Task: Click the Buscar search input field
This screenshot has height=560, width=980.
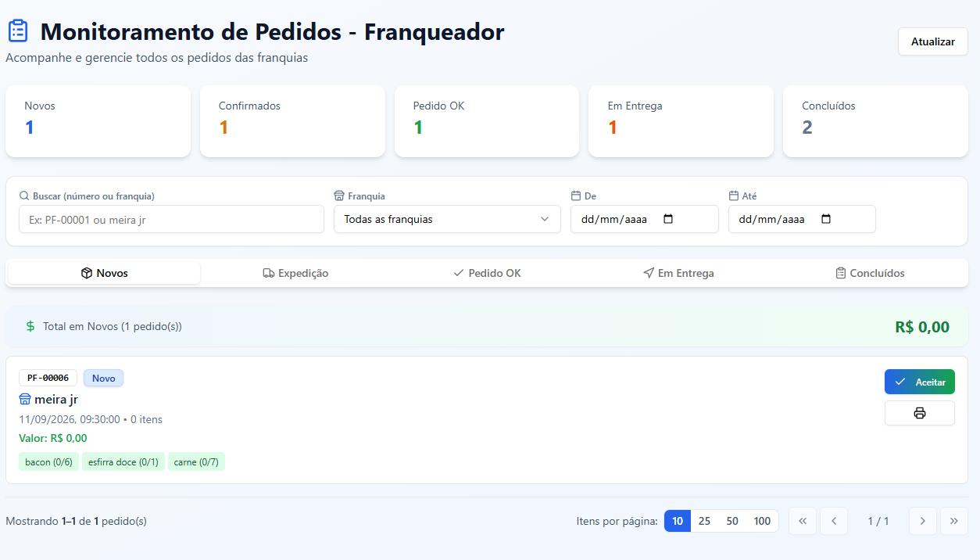Action: (x=171, y=219)
